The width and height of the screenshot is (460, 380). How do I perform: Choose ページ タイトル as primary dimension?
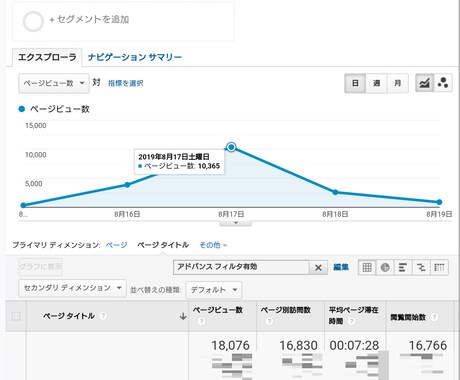163,245
